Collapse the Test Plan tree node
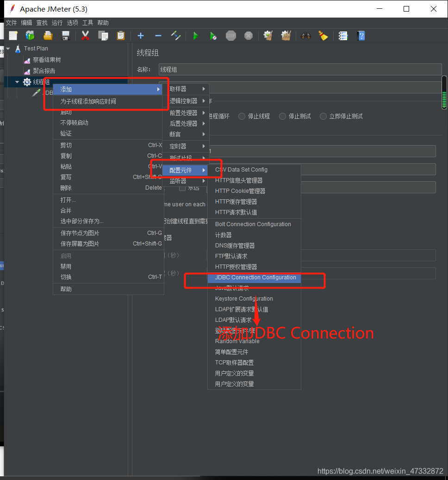 (8, 49)
